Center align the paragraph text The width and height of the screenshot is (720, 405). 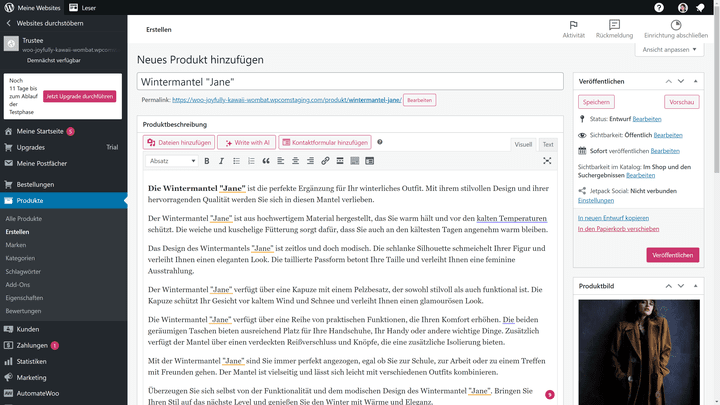click(295, 161)
